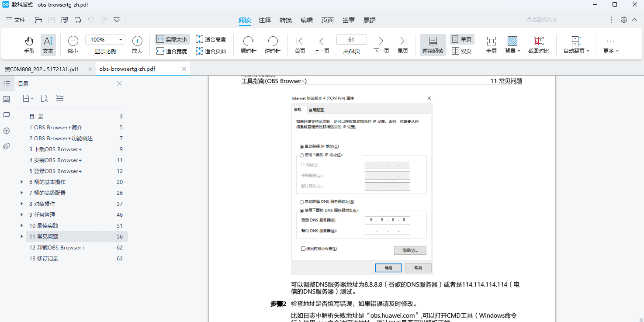This screenshot has height=322, width=644.
Task: Rotate page counterclockwise (逆时针)
Action: pyautogui.click(x=273, y=45)
